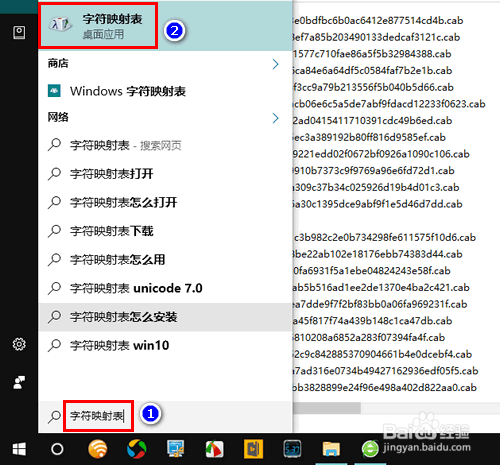The width and height of the screenshot is (500, 465).
Task: Choose 字符映射表 win10 suggestion
Action: pos(165,346)
